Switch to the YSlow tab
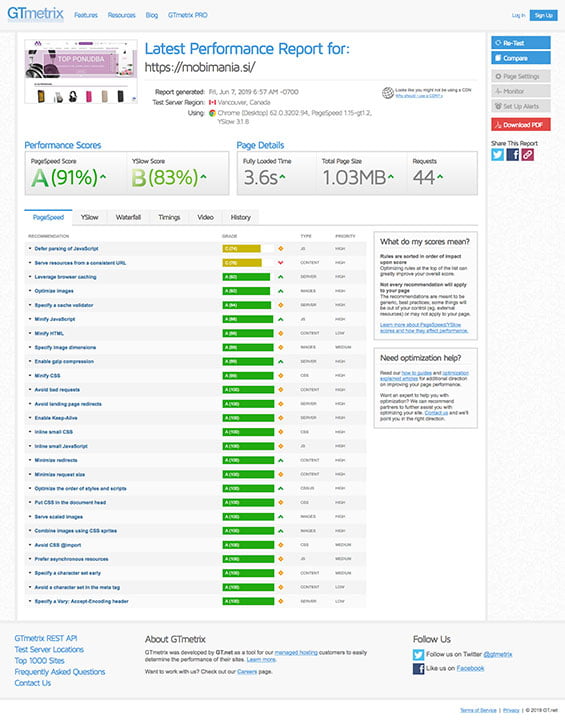This screenshot has height=720, width=565. pyautogui.click(x=89, y=217)
